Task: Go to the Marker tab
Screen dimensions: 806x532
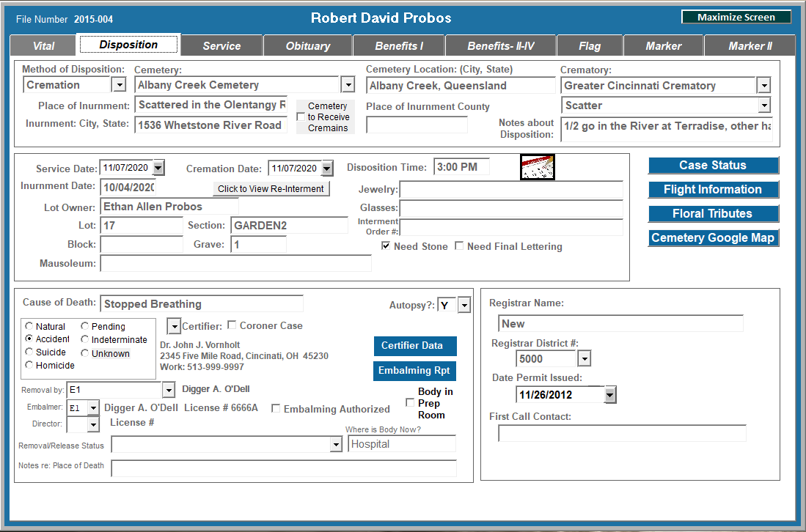Action: point(663,45)
